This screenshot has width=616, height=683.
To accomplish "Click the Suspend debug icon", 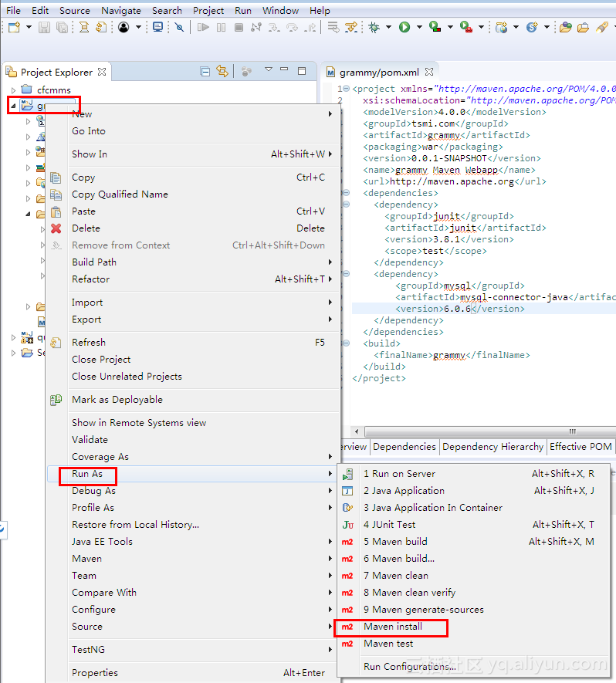I will point(222,28).
